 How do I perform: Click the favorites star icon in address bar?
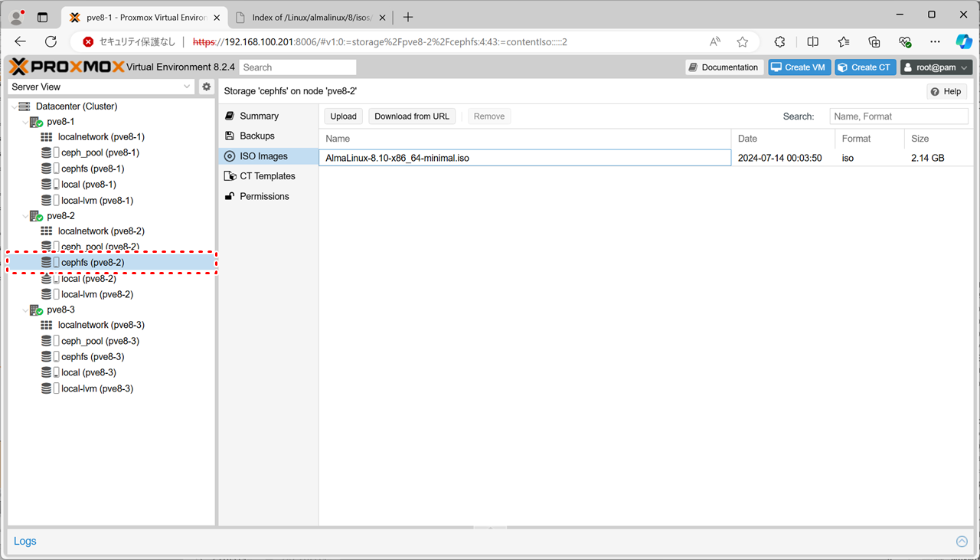(x=742, y=42)
